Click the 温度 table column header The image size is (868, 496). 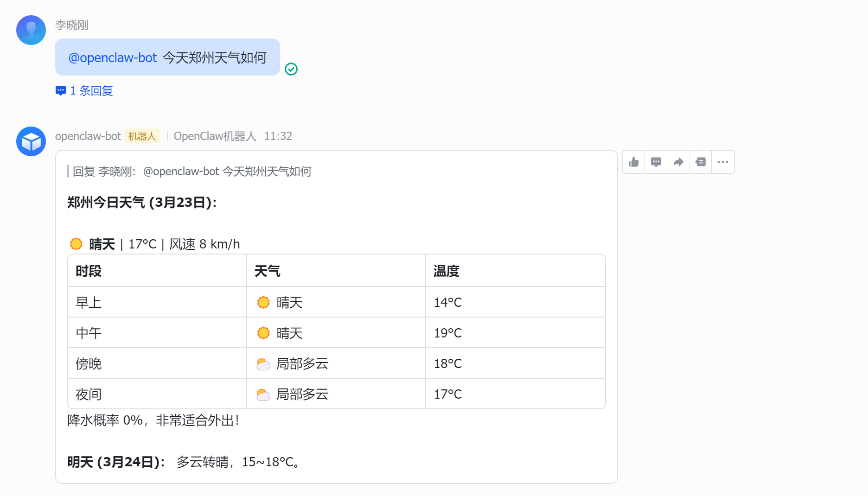point(446,271)
